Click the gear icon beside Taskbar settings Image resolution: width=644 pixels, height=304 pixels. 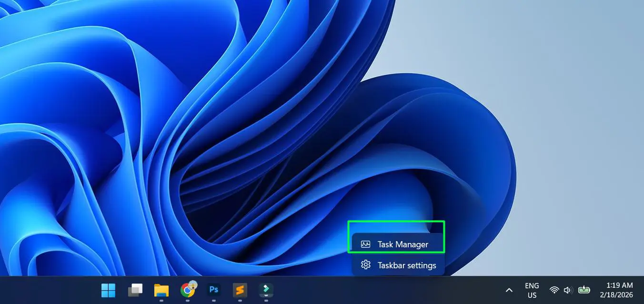[x=365, y=264]
